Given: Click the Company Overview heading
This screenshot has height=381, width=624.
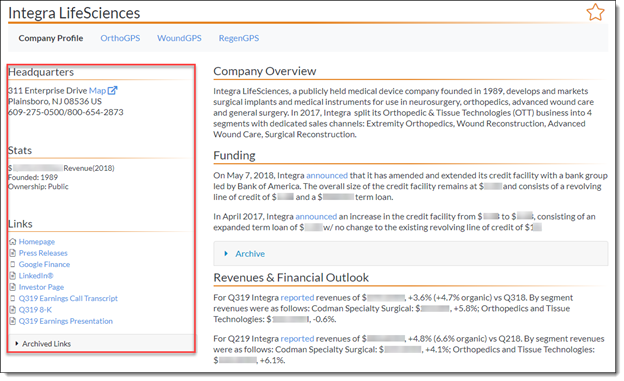Looking at the screenshot, I should pos(265,71).
